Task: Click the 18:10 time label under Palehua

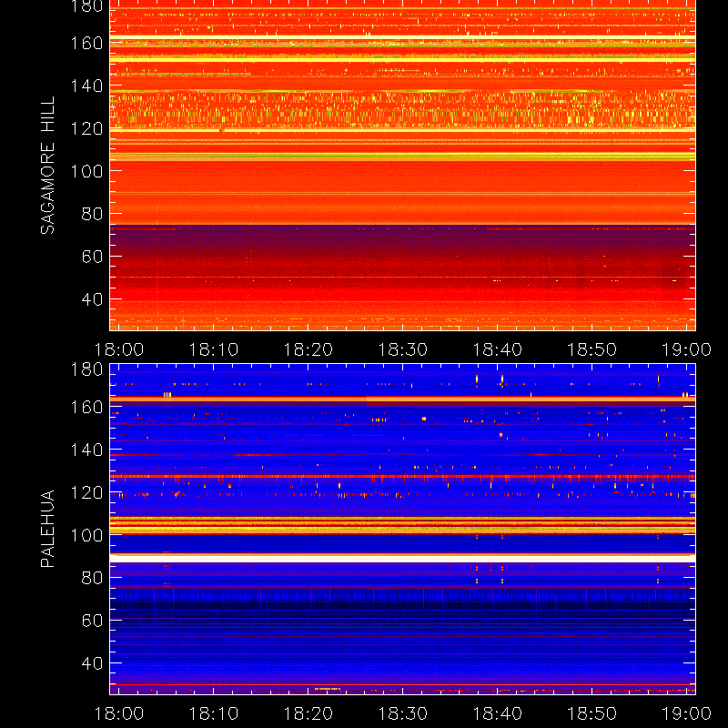Action: point(214,713)
